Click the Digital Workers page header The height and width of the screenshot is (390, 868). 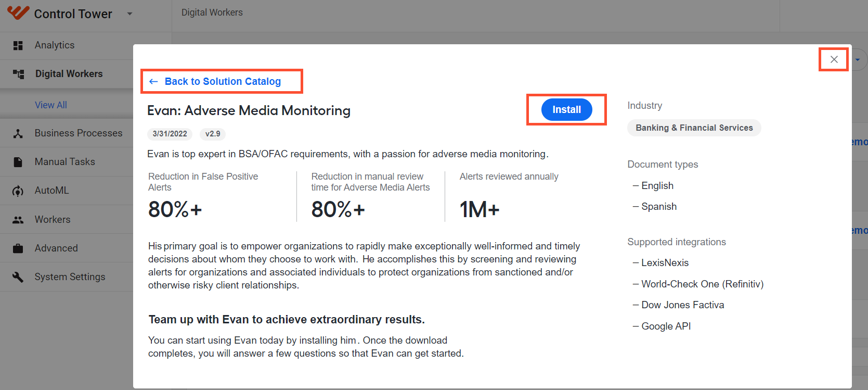pos(212,12)
